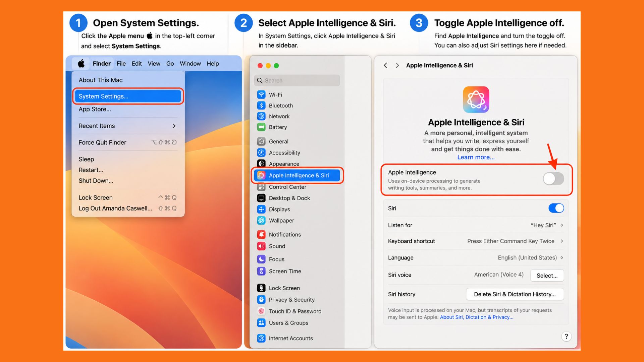Open the File menu
The image size is (644, 362).
tap(121, 63)
